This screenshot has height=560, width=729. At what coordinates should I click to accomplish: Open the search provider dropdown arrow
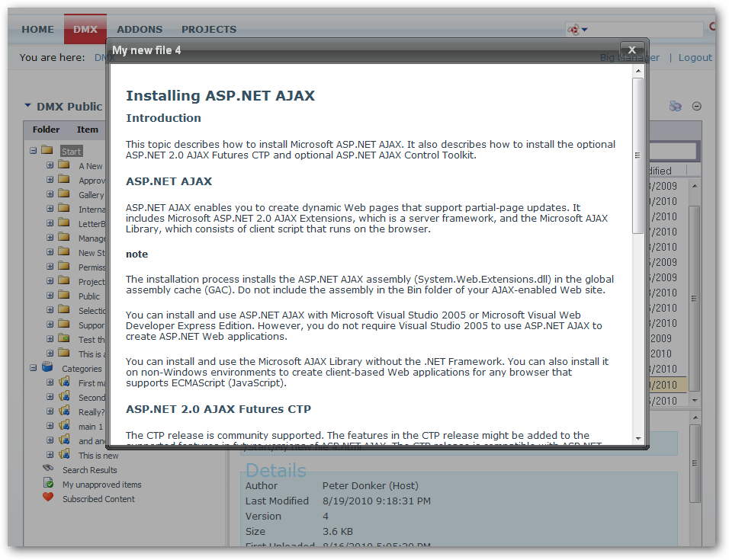tap(584, 30)
